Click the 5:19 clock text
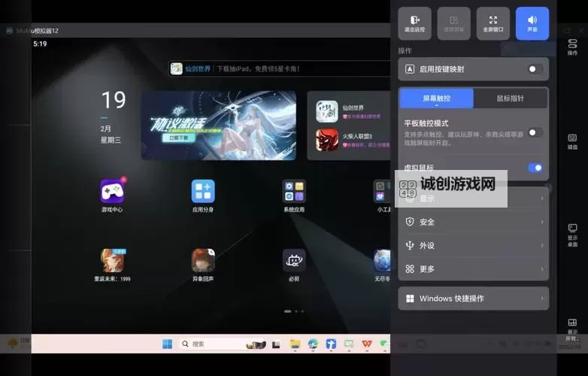 [40, 44]
